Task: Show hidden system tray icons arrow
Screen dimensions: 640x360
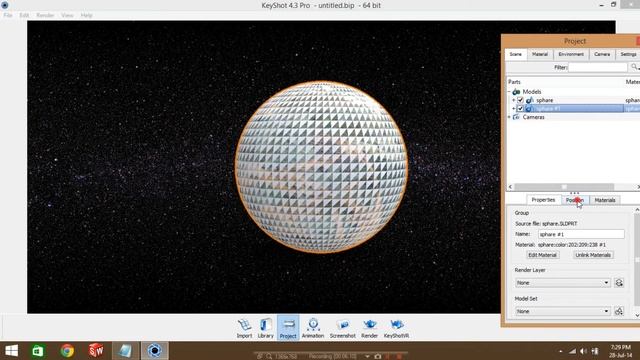Action: 560,351
